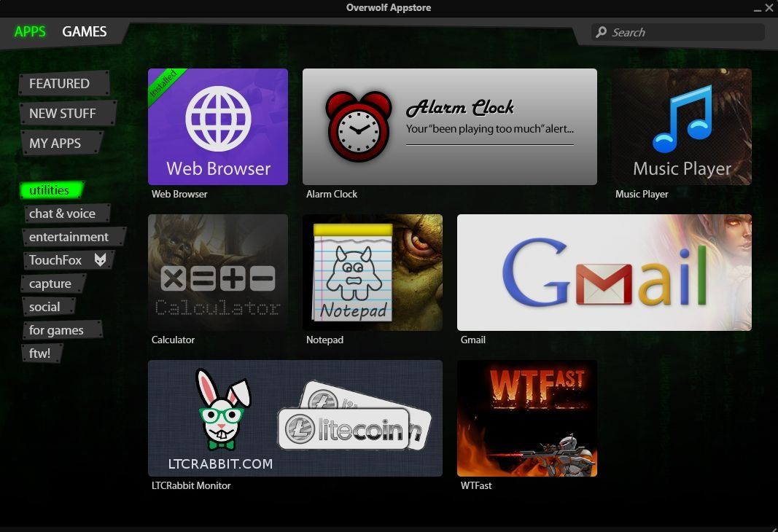This screenshot has width=778, height=532.
Task: Select the Calculator app
Action: pyautogui.click(x=217, y=272)
